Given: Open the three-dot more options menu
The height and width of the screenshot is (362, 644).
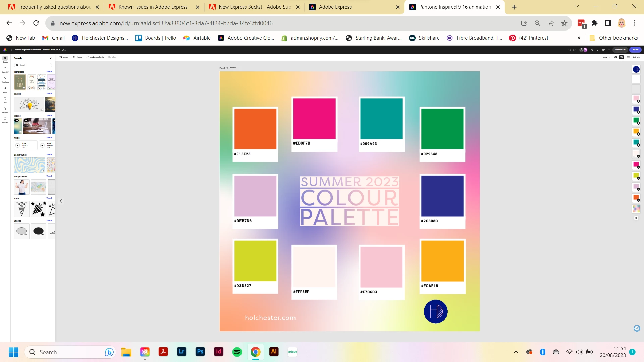Looking at the screenshot, I should (x=609, y=50).
